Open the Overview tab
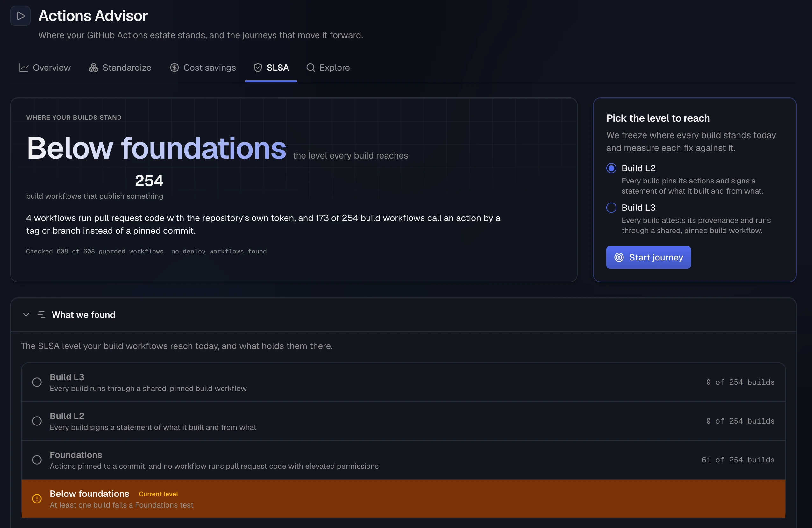This screenshot has width=812, height=528. (x=45, y=68)
